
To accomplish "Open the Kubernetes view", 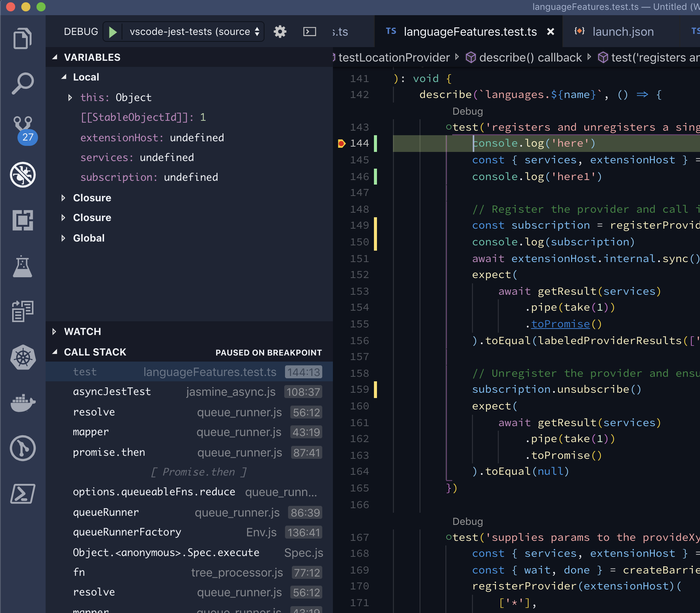I will click(x=23, y=357).
